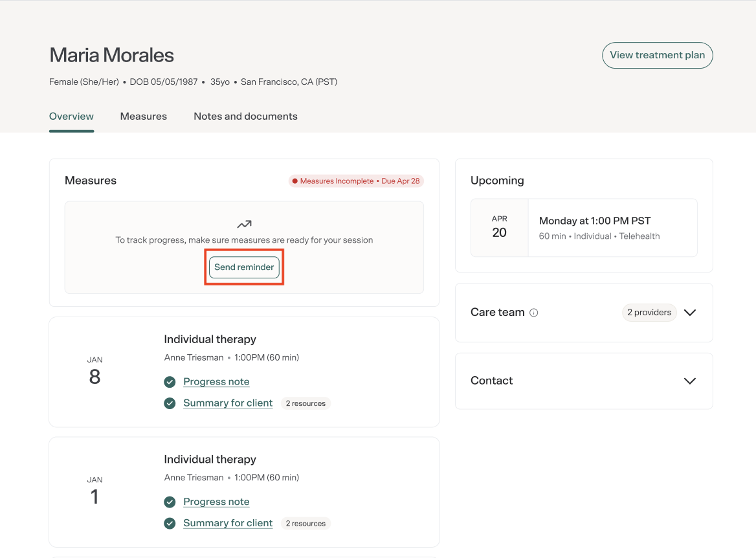
Task: Click the Care team heading
Action: [x=498, y=313]
